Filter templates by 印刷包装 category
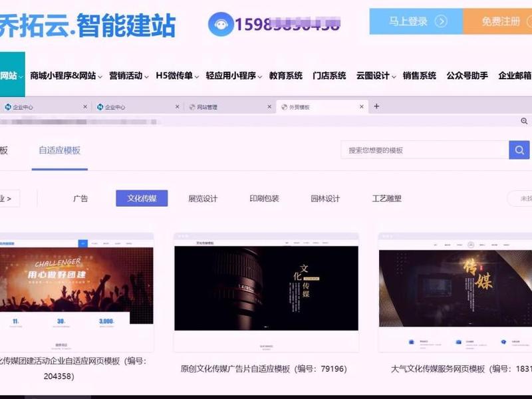 (x=264, y=198)
